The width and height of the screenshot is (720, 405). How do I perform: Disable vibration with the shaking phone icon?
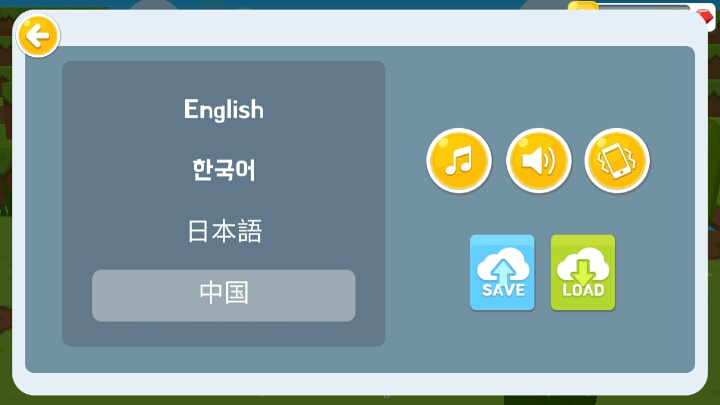pyautogui.click(x=617, y=161)
